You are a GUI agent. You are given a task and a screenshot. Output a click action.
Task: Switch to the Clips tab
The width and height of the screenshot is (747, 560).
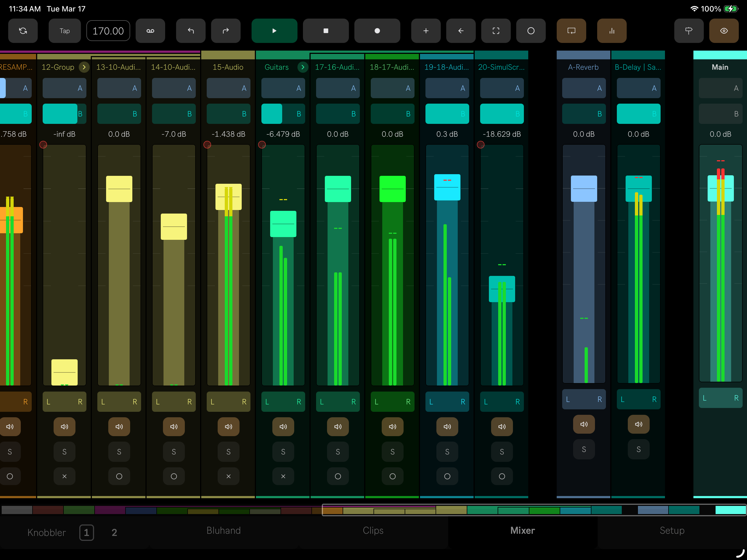click(373, 530)
